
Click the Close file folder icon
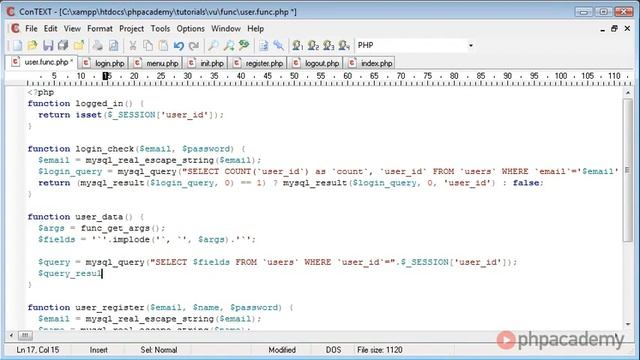pyautogui.click(x=79, y=45)
